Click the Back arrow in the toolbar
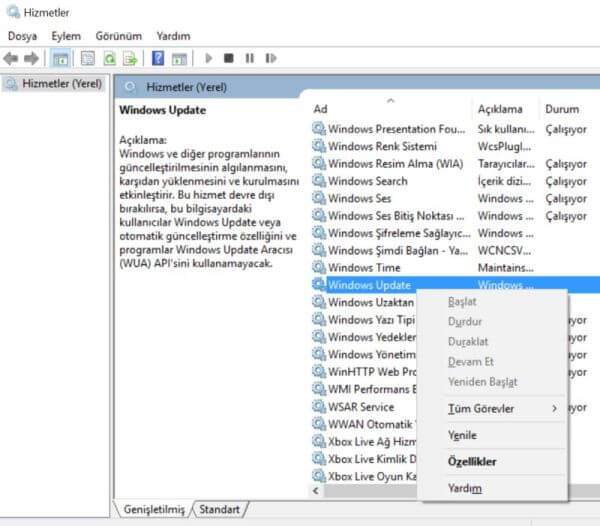600x526 pixels. click(12, 59)
